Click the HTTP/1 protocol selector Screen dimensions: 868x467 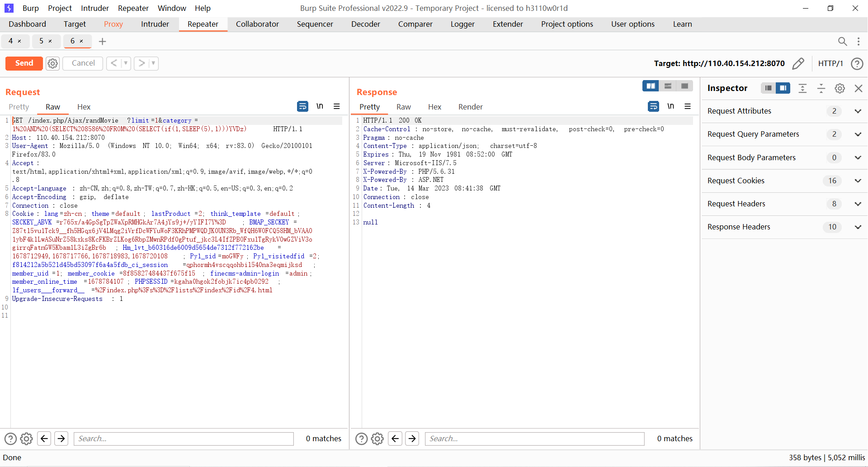[x=830, y=63]
